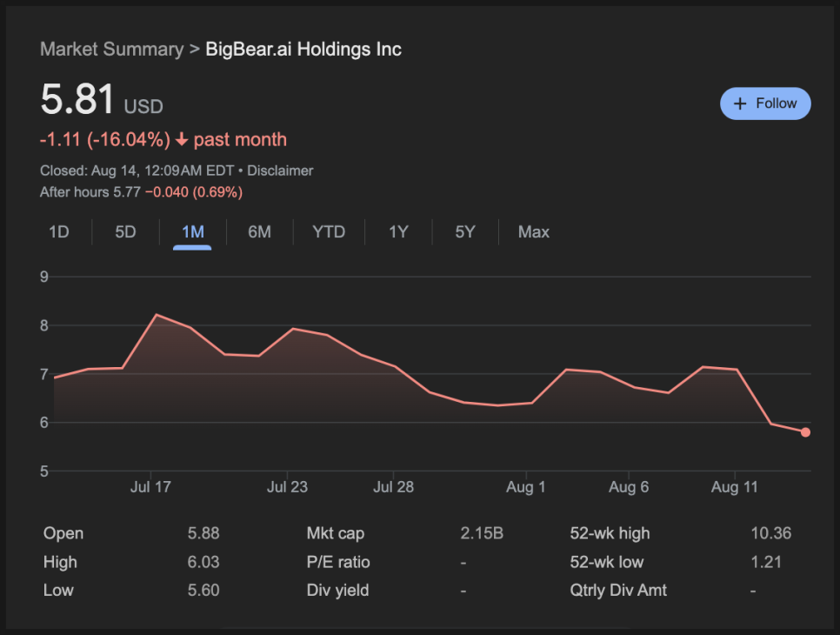840x635 pixels.
Task: Click the -1.11 (-16.04%) change text
Action: [x=105, y=140]
